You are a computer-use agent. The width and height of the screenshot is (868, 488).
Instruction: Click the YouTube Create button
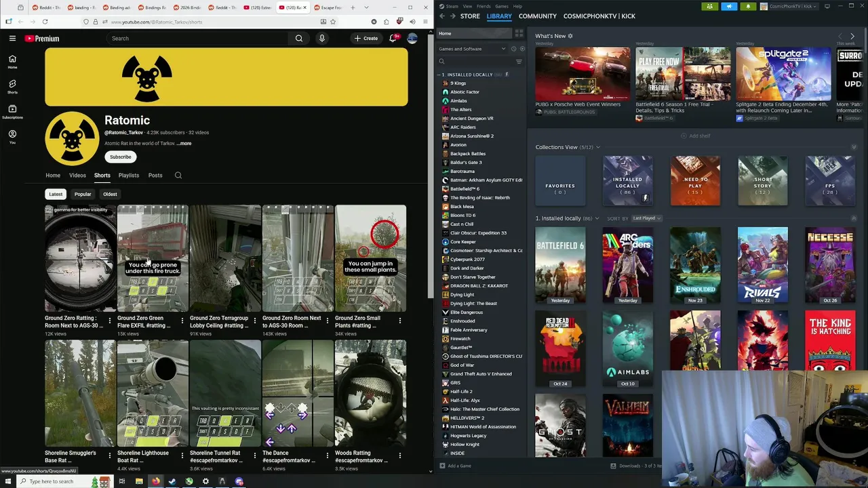point(366,39)
